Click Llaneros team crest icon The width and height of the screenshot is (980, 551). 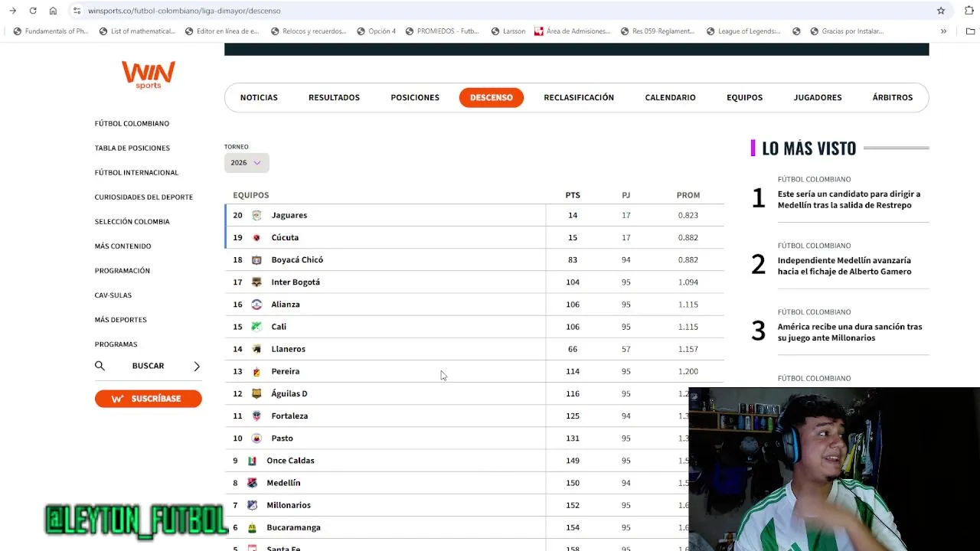tap(256, 349)
